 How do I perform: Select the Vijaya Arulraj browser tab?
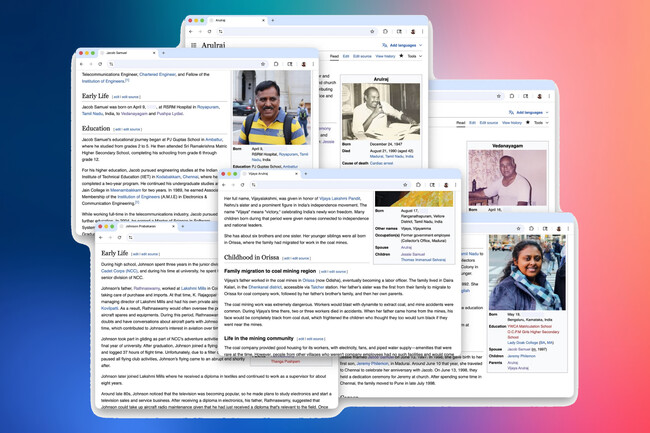click(270, 174)
